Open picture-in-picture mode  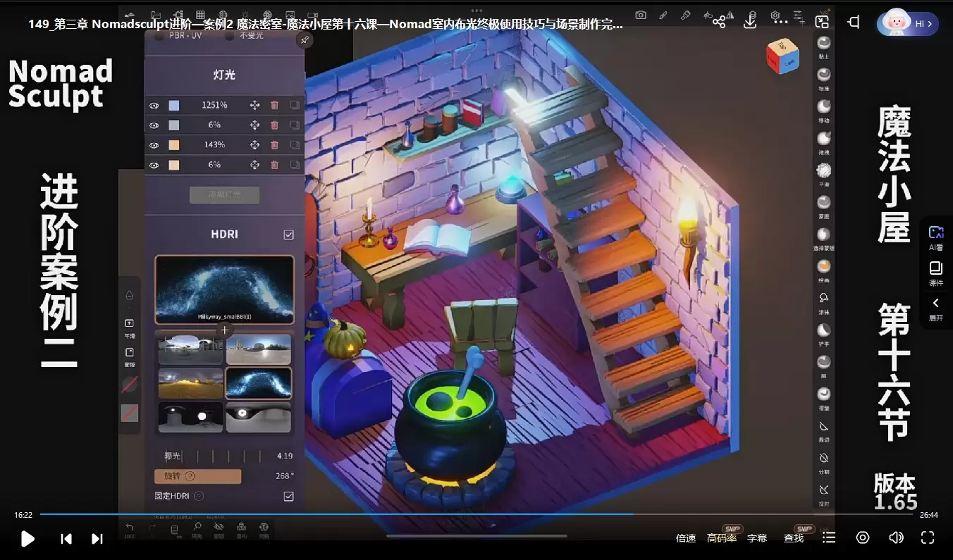click(x=822, y=23)
